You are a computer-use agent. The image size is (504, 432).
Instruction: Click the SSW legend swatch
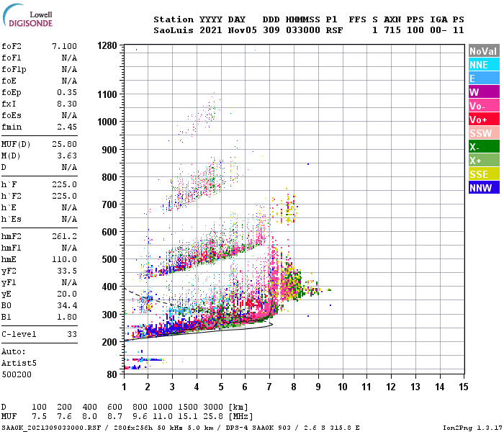pos(484,133)
